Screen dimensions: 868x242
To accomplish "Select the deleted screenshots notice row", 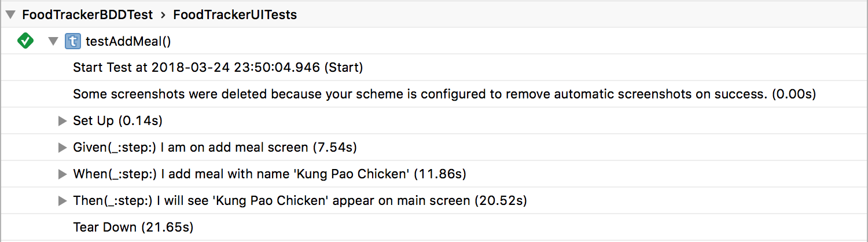I will pos(434,94).
